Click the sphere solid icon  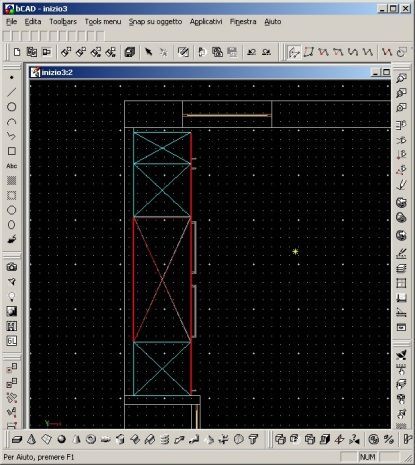click(62, 439)
